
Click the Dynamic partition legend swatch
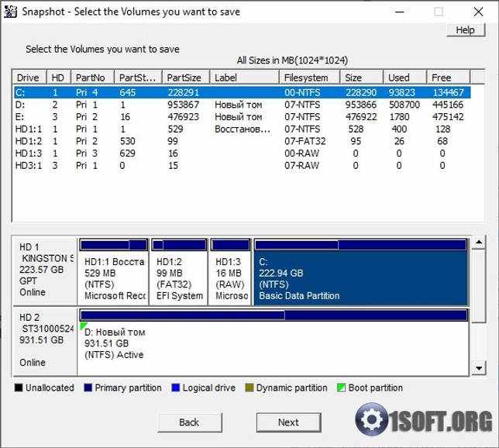pyautogui.click(x=250, y=388)
